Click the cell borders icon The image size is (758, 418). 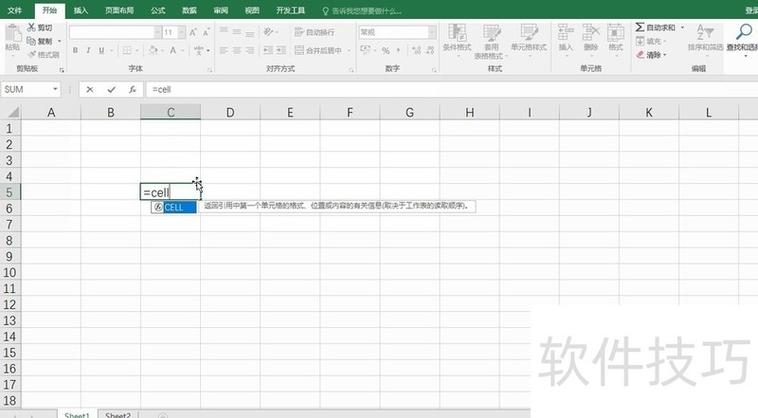126,50
